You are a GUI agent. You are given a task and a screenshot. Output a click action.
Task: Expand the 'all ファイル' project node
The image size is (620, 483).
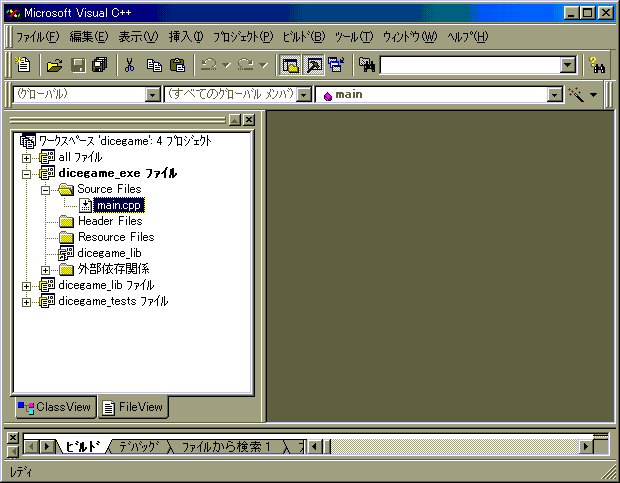pyautogui.click(x=26, y=158)
